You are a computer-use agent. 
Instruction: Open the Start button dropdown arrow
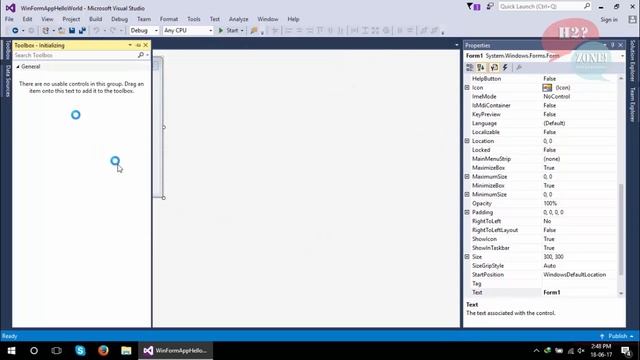[242, 31]
